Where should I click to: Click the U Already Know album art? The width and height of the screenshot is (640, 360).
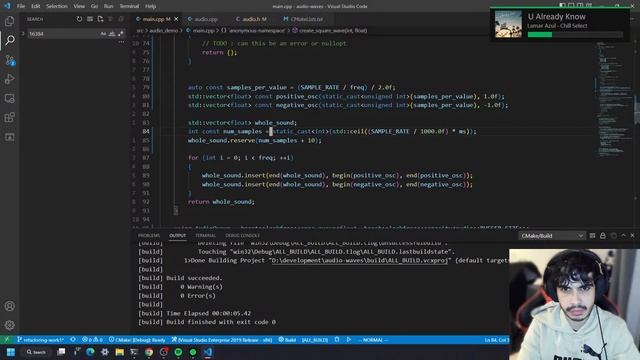click(508, 24)
